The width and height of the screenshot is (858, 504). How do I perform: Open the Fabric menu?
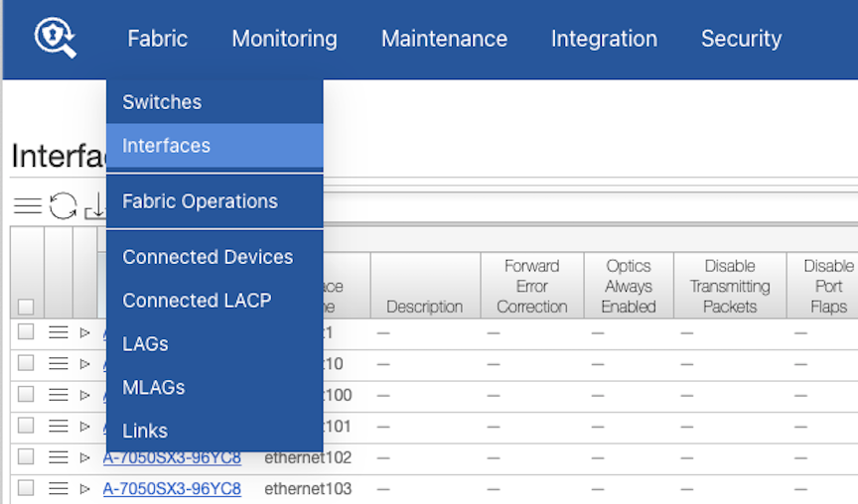(x=158, y=39)
